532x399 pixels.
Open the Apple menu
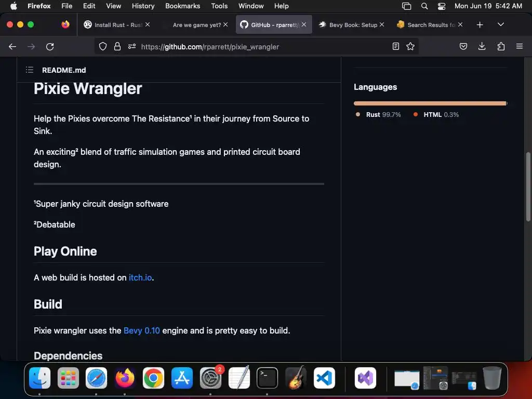[14, 6]
